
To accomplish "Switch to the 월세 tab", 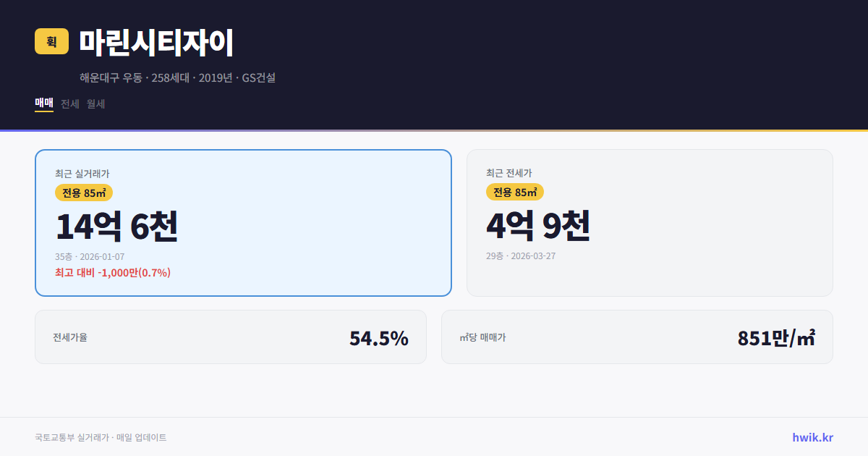I will pos(95,104).
